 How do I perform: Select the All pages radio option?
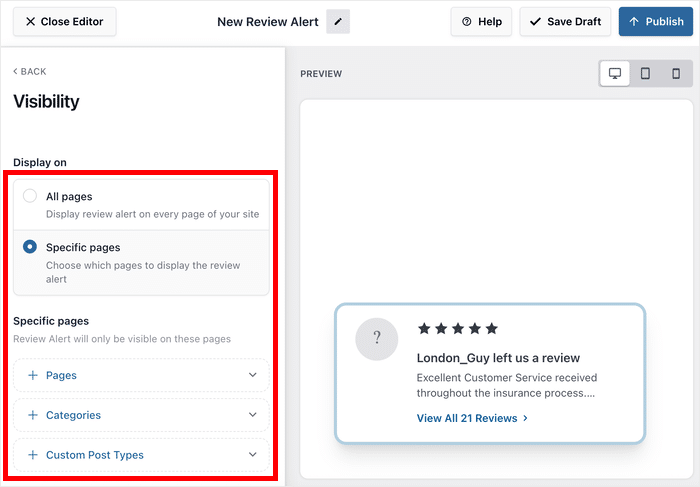click(30, 196)
